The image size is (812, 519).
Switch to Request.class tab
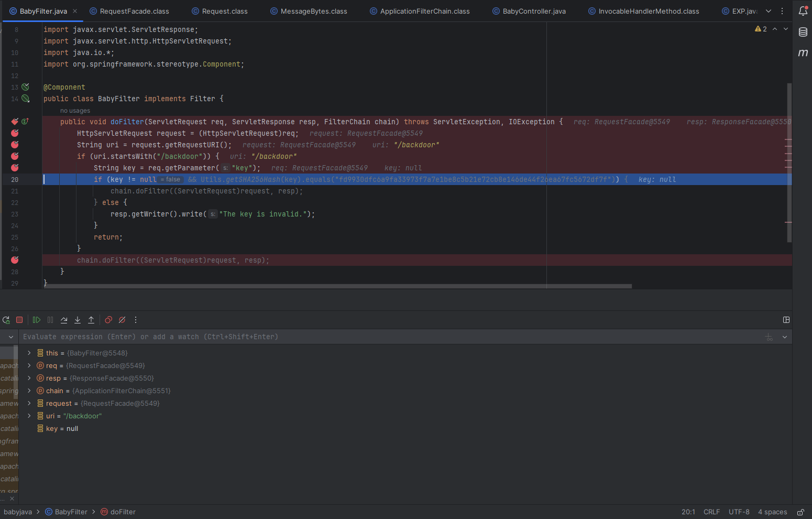pos(220,11)
